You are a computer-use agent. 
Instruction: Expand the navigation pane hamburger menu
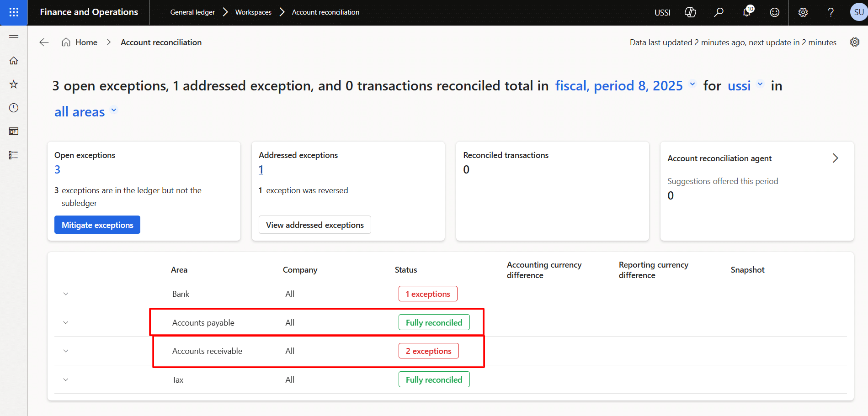pyautogui.click(x=14, y=37)
